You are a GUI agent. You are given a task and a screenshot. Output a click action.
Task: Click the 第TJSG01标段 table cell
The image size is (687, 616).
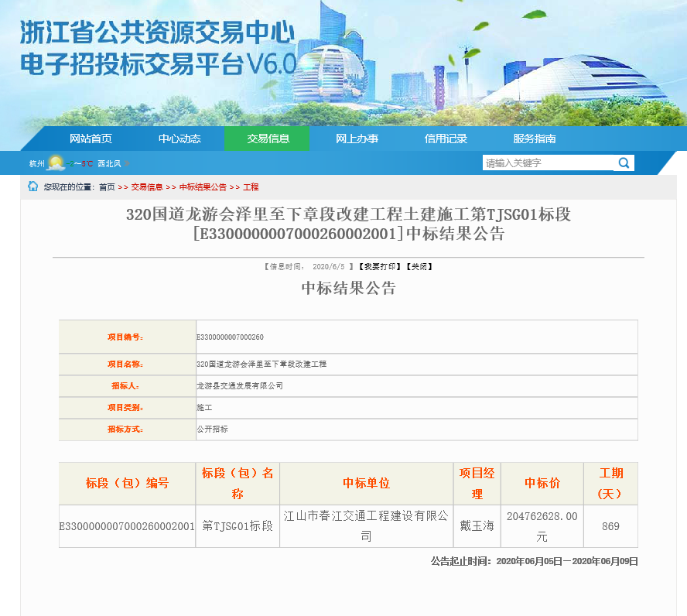tap(238, 526)
